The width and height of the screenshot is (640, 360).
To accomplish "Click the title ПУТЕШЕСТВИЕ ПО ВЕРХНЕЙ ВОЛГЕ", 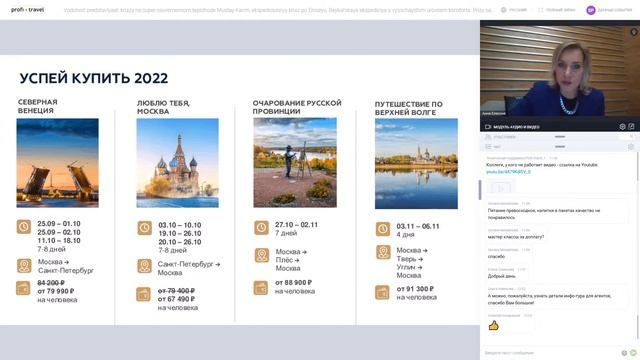I will click(x=409, y=108).
